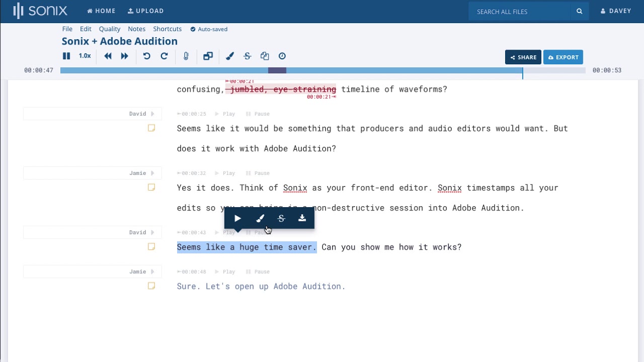The height and width of the screenshot is (362, 644).
Task: Click the Auto-saved status indicator
Action: [x=209, y=29]
